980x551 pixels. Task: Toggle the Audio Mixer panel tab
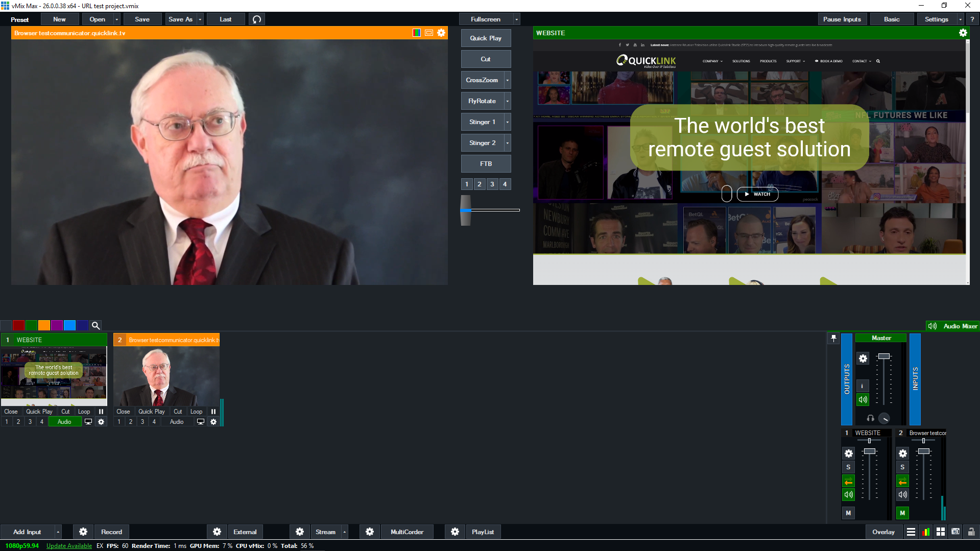(953, 326)
